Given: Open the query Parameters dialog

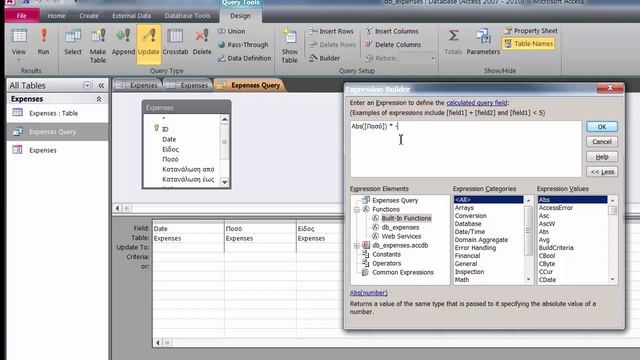Looking at the screenshot, I should click(x=483, y=42).
